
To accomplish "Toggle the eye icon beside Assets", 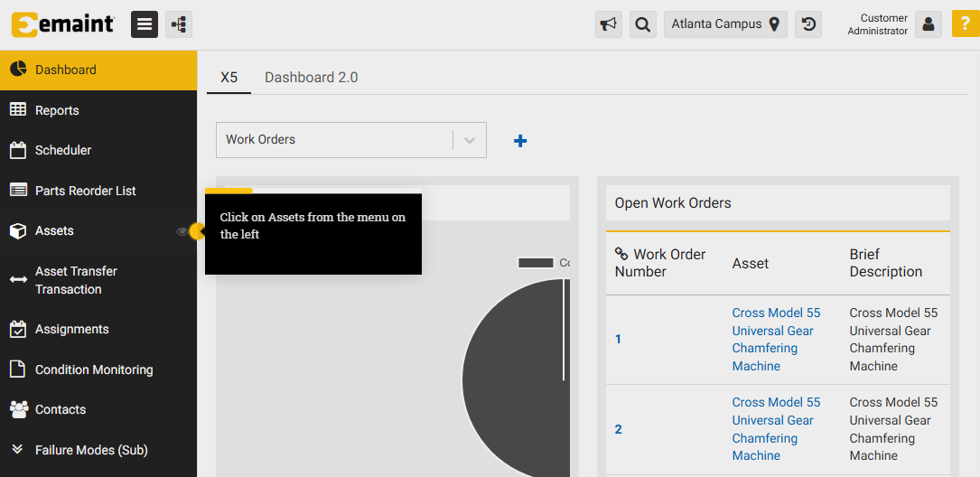I will 182,231.
